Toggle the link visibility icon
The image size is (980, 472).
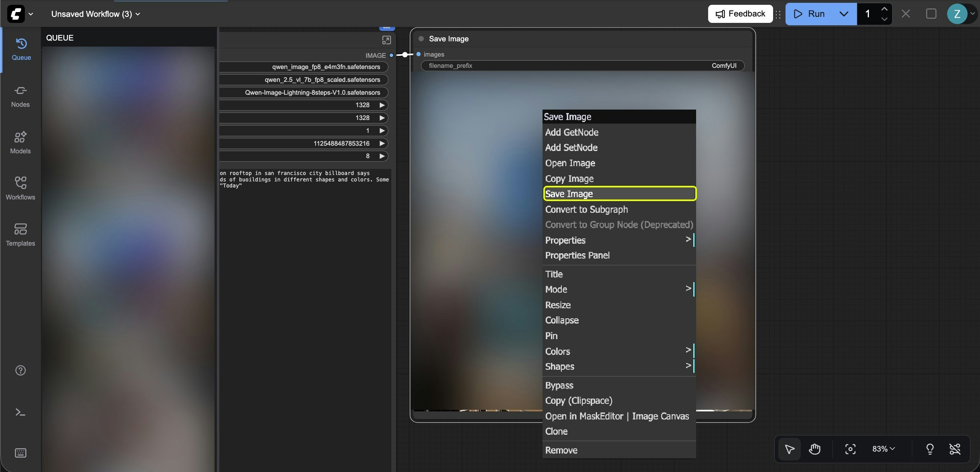pyautogui.click(x=956, y=449)
